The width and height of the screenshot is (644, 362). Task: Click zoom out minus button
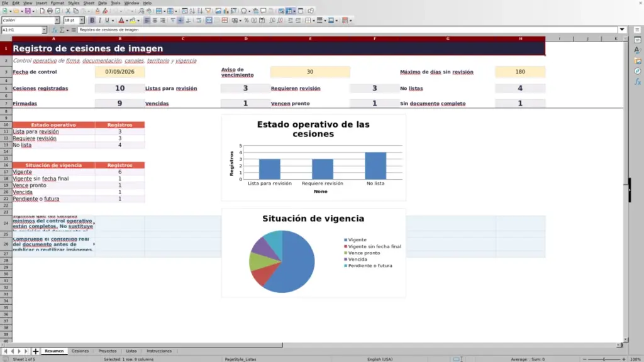tap(585, 359)
